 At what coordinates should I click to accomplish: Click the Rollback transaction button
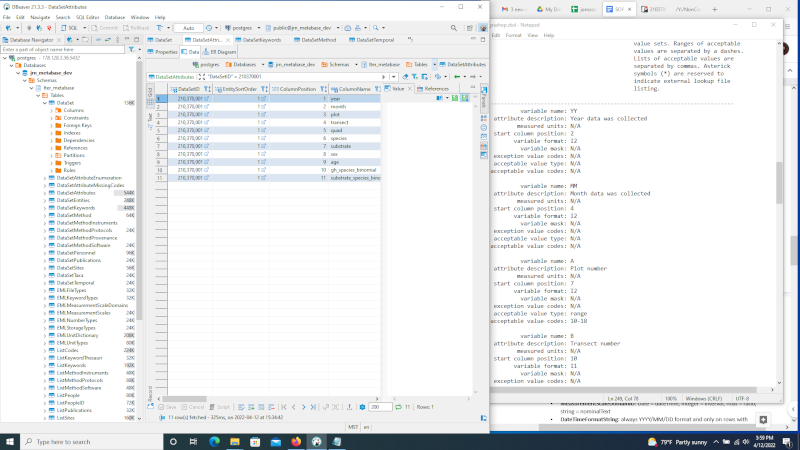pos(135,29)
